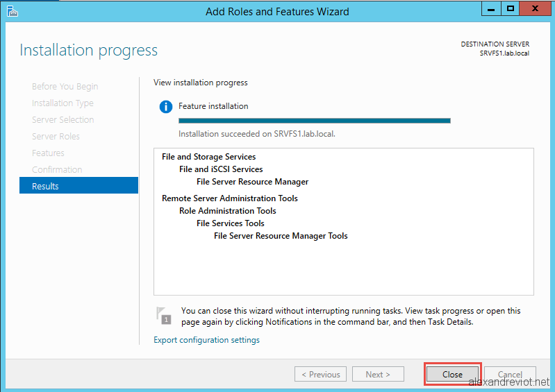Image resolution: width=555 pixels, height=392 pixels.
Task: Select File and Storage Services entry
Action: tap(209, 157)
